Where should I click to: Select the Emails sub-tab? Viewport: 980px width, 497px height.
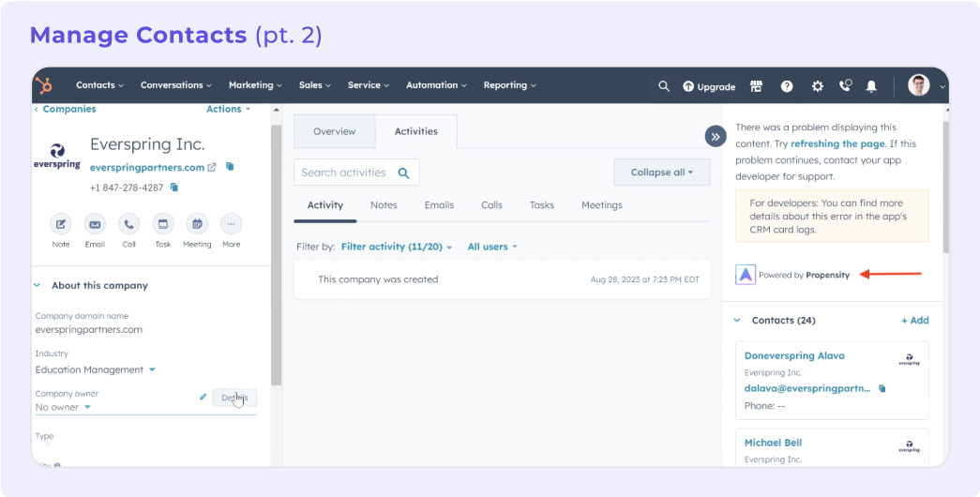(440, 205)
